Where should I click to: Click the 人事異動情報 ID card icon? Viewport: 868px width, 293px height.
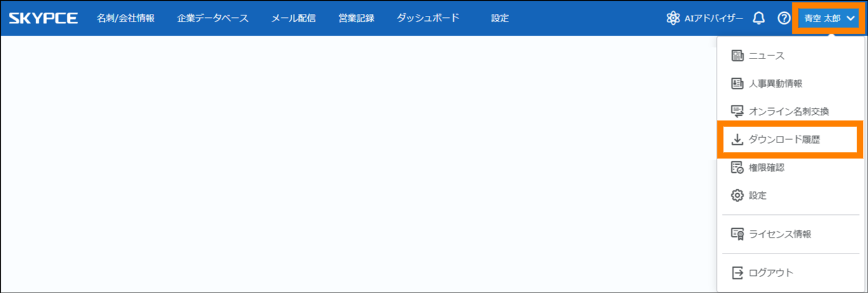[737, 83]
